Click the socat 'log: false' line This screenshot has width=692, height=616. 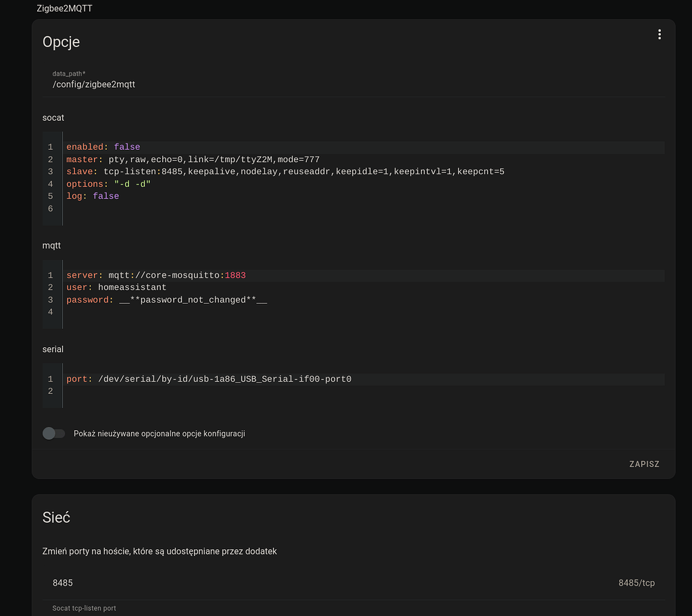(93, 197)
